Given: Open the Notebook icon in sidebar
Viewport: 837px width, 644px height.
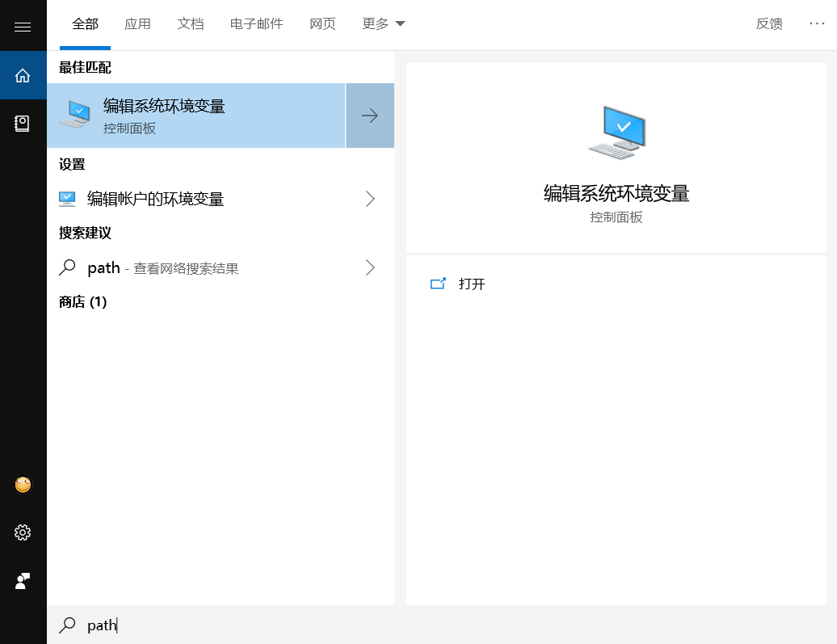Looking at the screenshot, I should (23, 123).
